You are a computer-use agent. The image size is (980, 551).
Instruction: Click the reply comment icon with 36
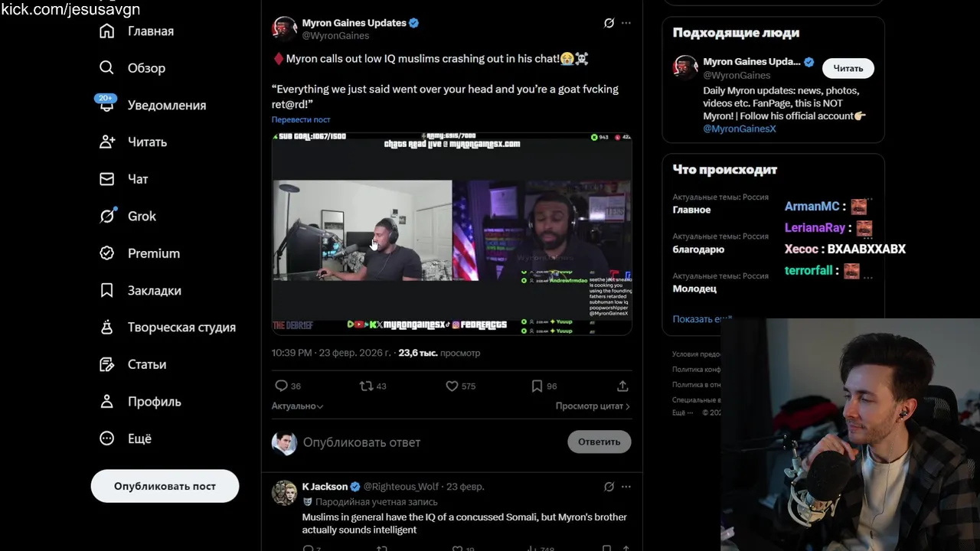pos(282,386)
